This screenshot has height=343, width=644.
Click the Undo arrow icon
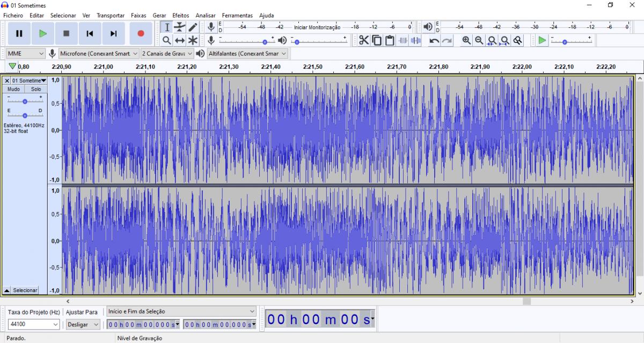click(434, 40)
